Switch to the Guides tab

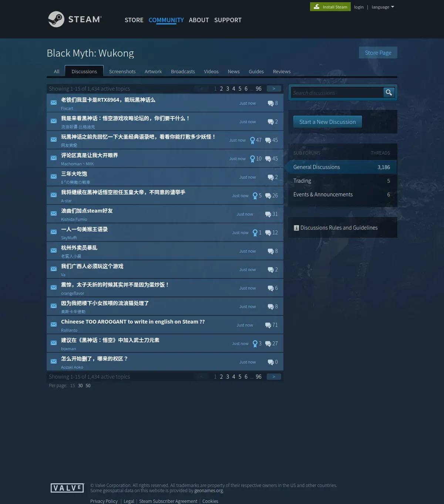tap(256, 71)
